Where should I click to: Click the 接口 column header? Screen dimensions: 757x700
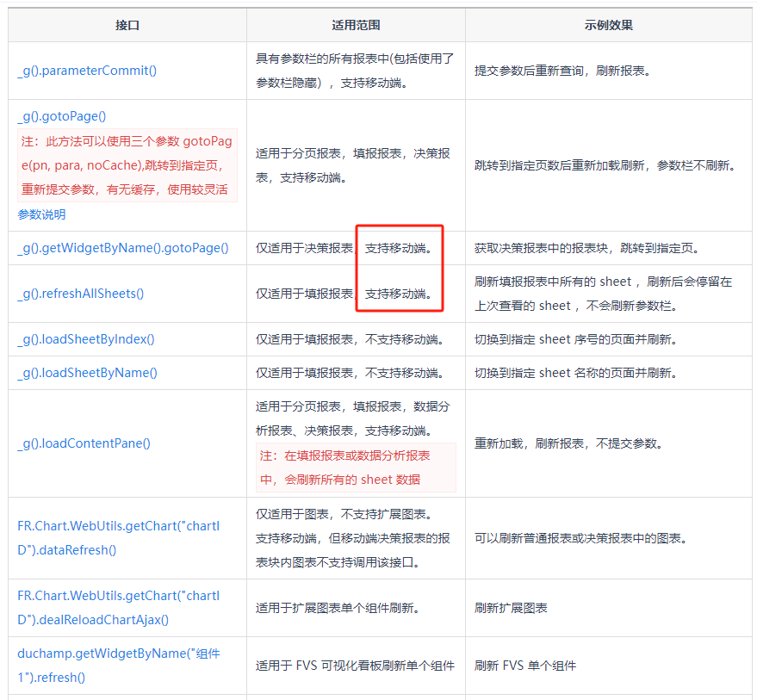tap(127, 25)
